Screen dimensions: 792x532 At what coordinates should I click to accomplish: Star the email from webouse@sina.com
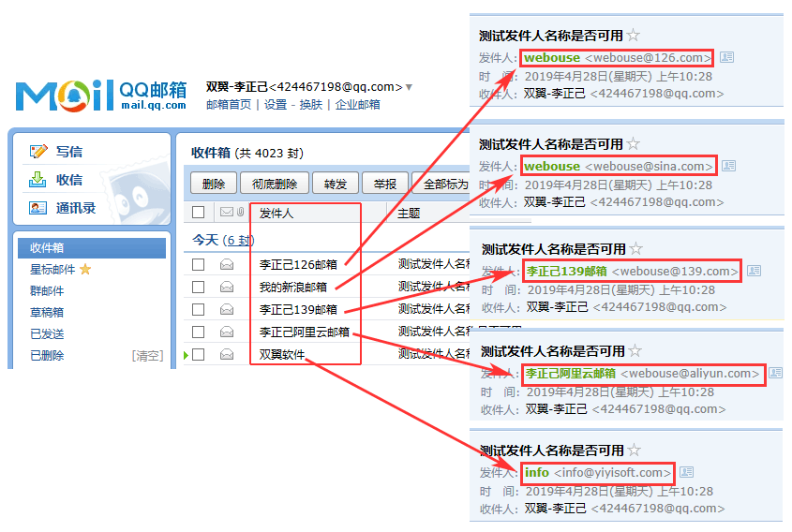634,144
